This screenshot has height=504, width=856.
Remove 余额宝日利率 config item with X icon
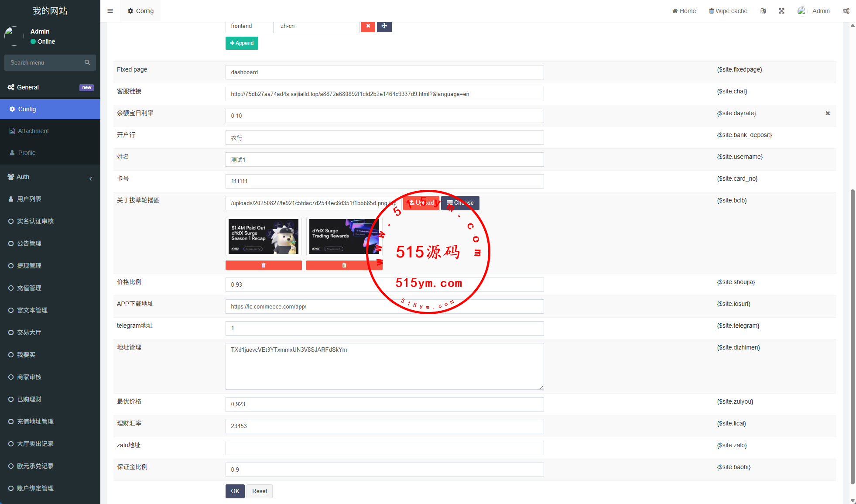click(x=828, y=113)
